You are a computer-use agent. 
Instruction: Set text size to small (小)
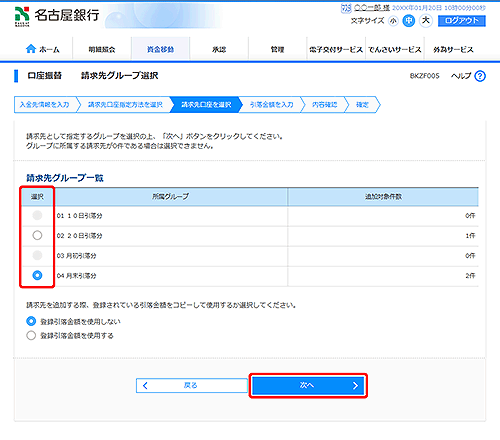[x=393, y=21]
